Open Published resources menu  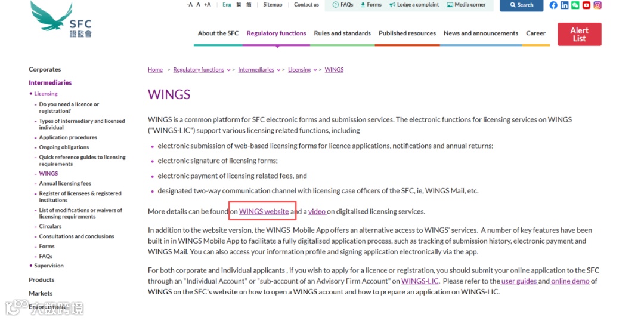tap(407, 33)
